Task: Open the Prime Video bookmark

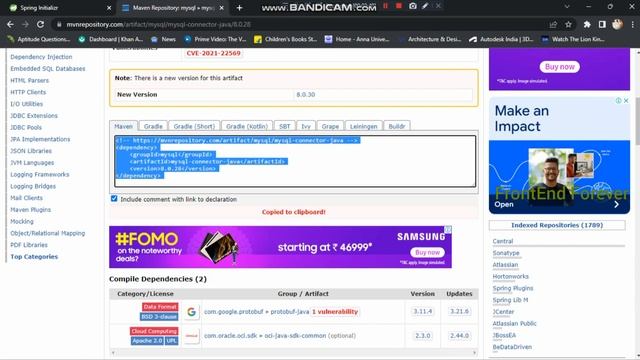Action: [215, 39]
